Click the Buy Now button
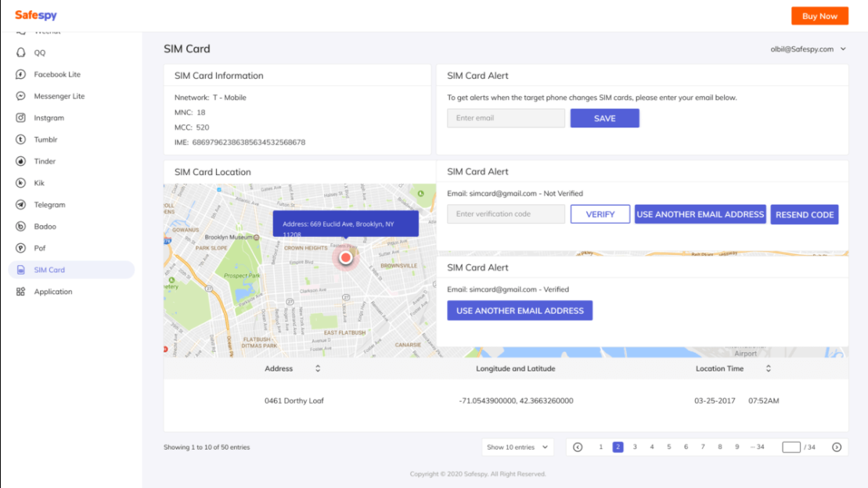Screen dimensions: 868x488 pos(819,16)
